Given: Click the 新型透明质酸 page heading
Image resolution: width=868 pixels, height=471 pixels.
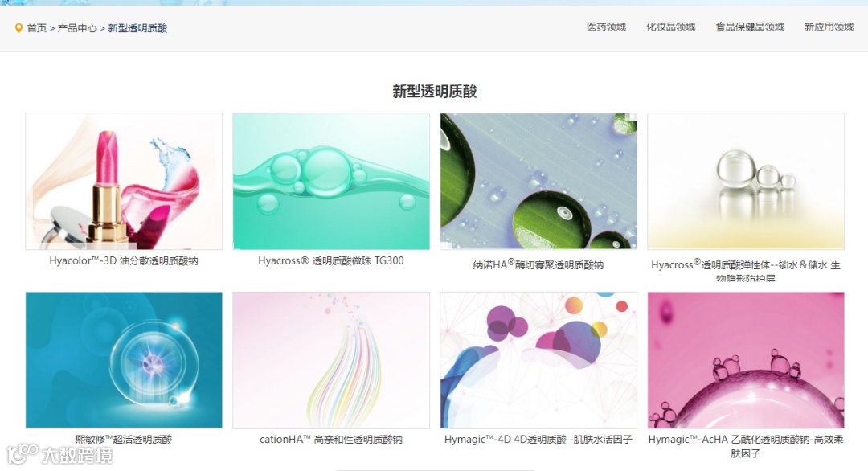Looking at the screenshot, I should click(435, 92).
